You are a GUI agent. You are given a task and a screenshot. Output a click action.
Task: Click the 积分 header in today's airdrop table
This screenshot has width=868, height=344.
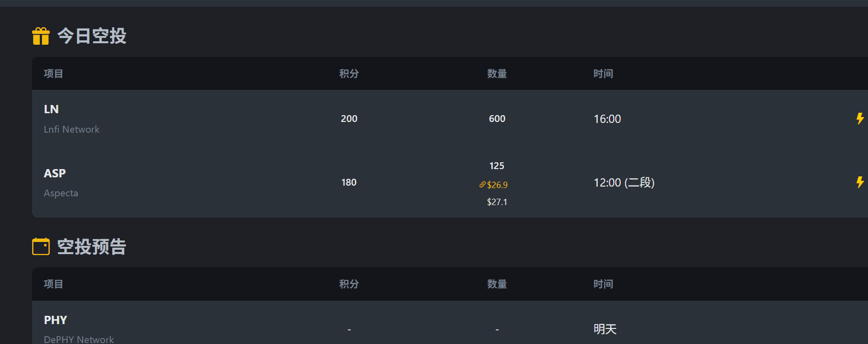[x=349, y=74]
